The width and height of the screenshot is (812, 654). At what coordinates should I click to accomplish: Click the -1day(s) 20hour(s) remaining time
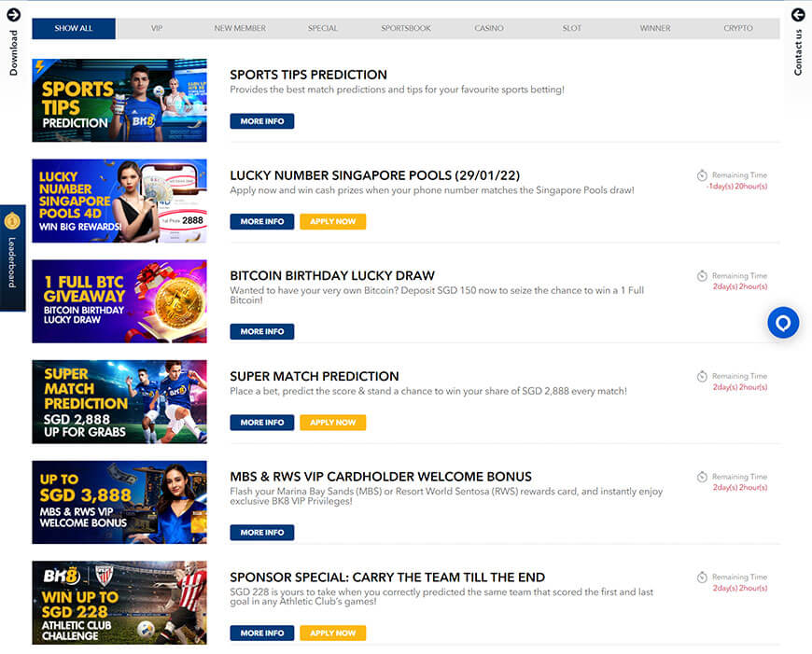tap(737, 187)
